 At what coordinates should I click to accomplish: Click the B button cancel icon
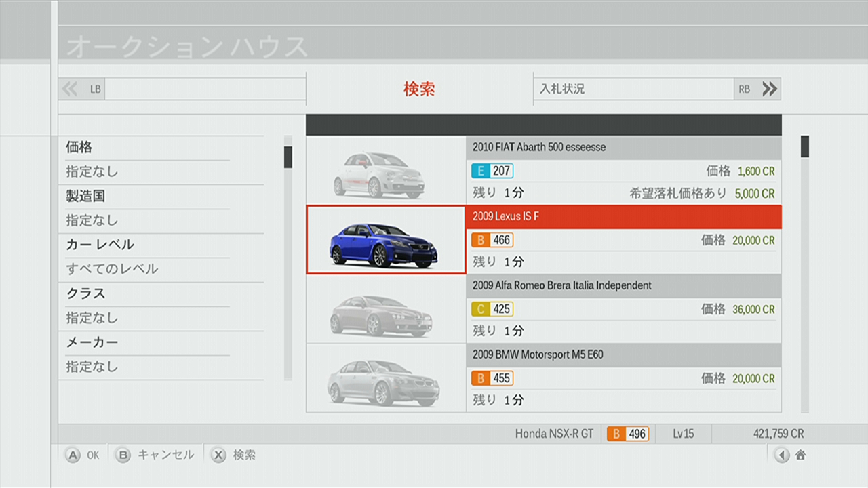click(x=123, y=455)
